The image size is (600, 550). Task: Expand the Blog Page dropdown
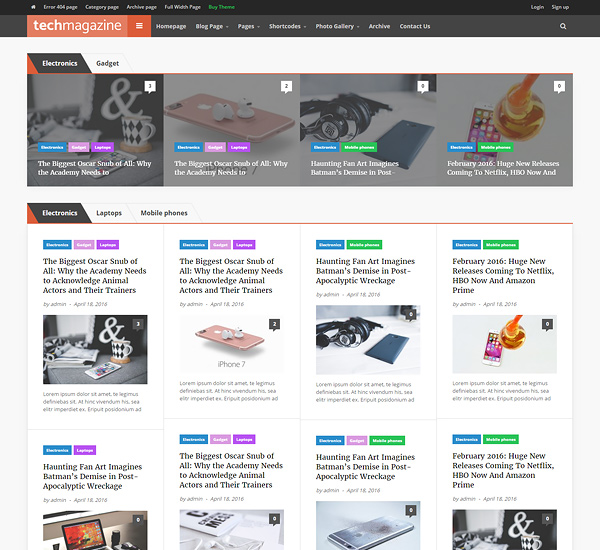coord(212,26)
